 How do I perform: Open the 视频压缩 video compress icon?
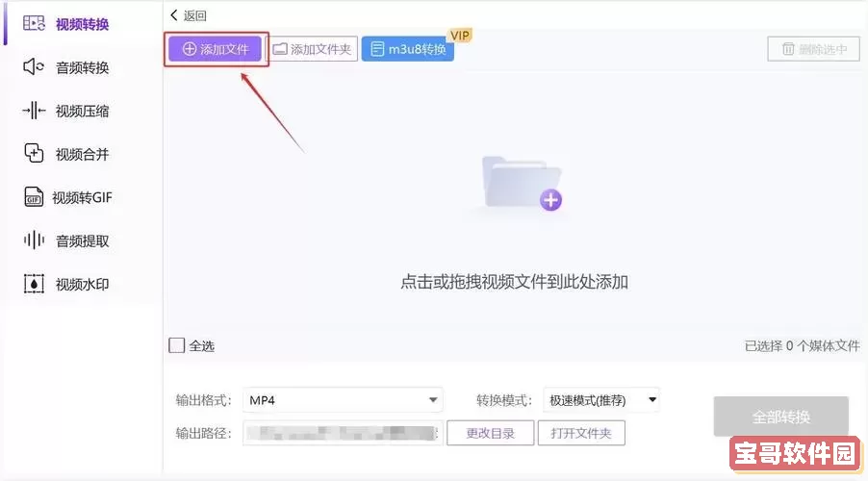click(34, 110)
